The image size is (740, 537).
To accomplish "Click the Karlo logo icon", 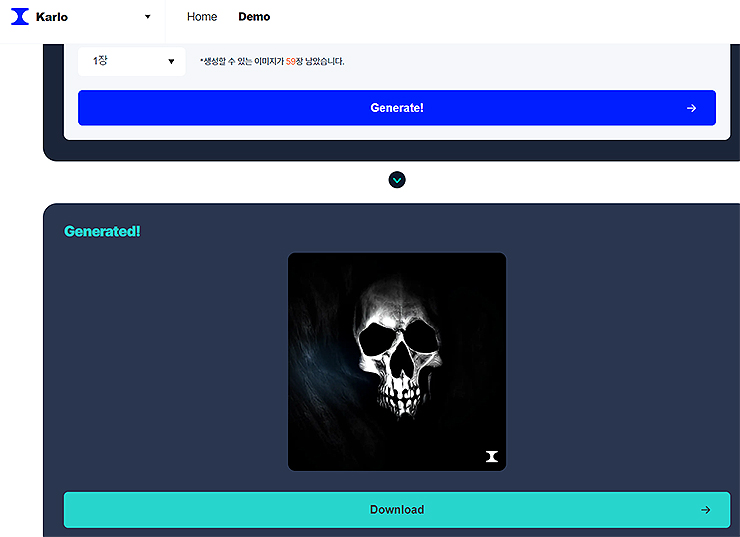I will (x=20, y=17).
